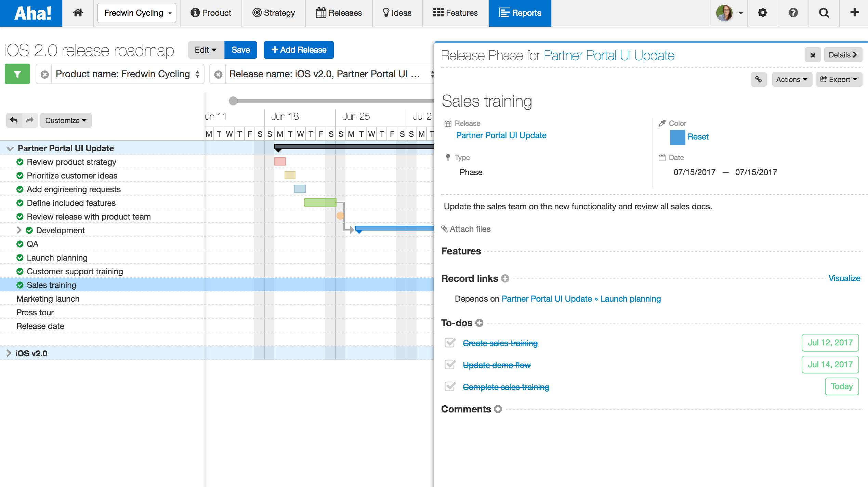Clear the Product name filter

(x=44, y=74)
